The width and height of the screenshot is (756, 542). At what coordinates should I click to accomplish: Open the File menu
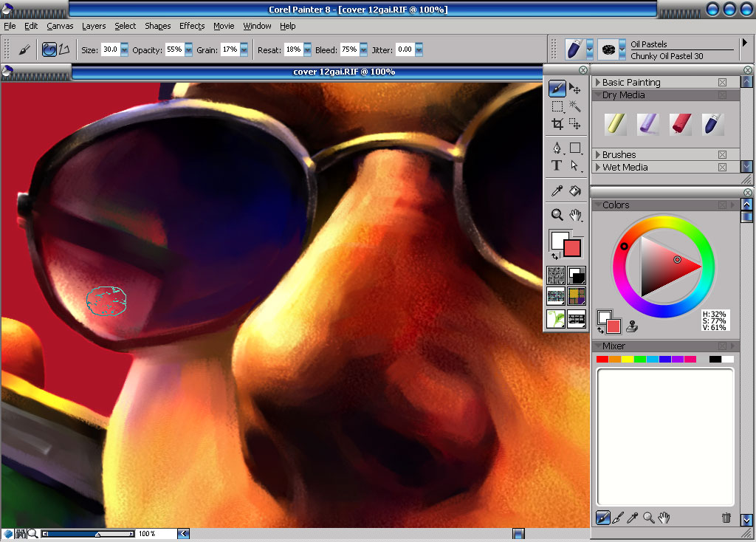[x=10, y=26]
